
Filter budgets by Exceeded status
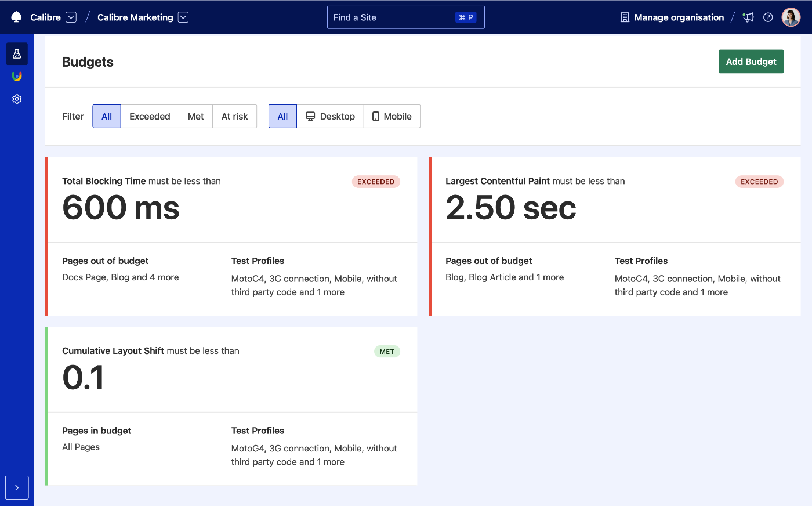[150, 116]
